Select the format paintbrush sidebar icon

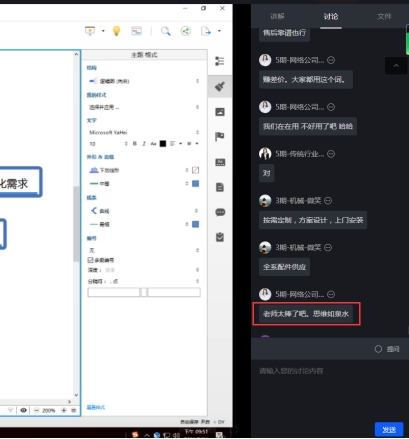[220, 87]
